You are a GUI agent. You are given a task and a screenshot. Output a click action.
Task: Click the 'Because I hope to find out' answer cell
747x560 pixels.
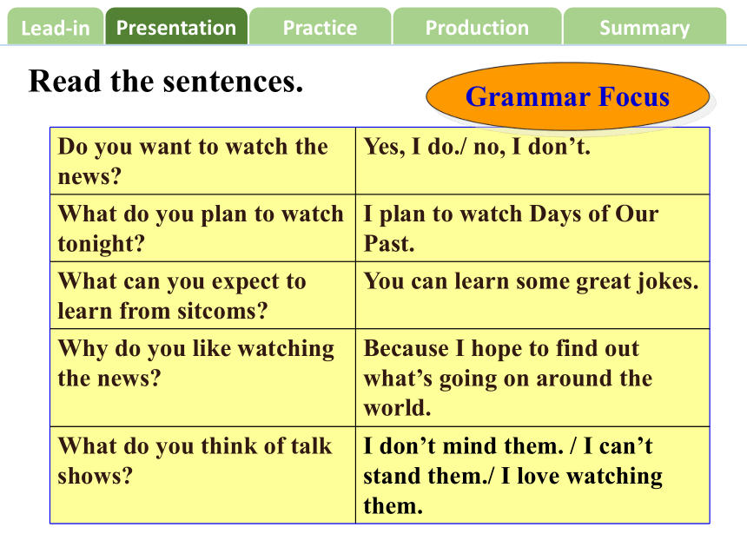coord(532,378)
